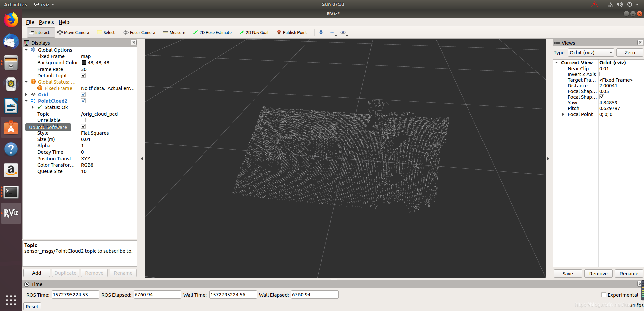This screenshot has height=311, width=644.
Task: Expand the Grid tree node
Action: (26, 94)
